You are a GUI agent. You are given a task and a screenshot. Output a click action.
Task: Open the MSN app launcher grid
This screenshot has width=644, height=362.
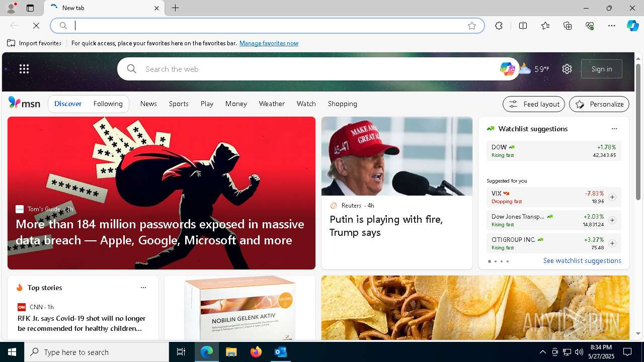click(24, 69)
